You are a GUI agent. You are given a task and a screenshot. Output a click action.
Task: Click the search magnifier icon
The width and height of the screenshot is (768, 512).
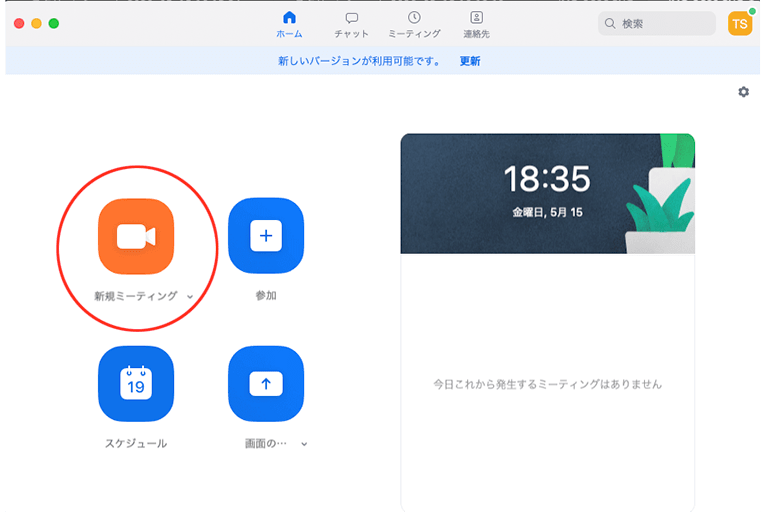pyautogui.click(x=610, y=24)
